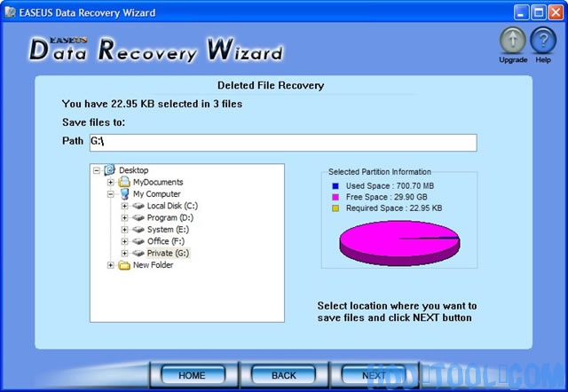Click '22.95 KB selected in 3 files' text
Image resolution: width=568 pixels, height=392 pixels.
pos(177,104)
